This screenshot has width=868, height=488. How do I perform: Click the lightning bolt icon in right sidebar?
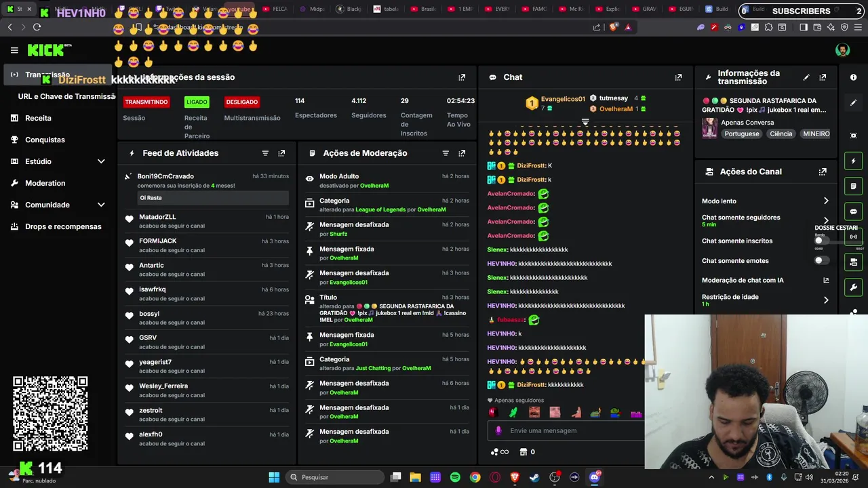854,161
